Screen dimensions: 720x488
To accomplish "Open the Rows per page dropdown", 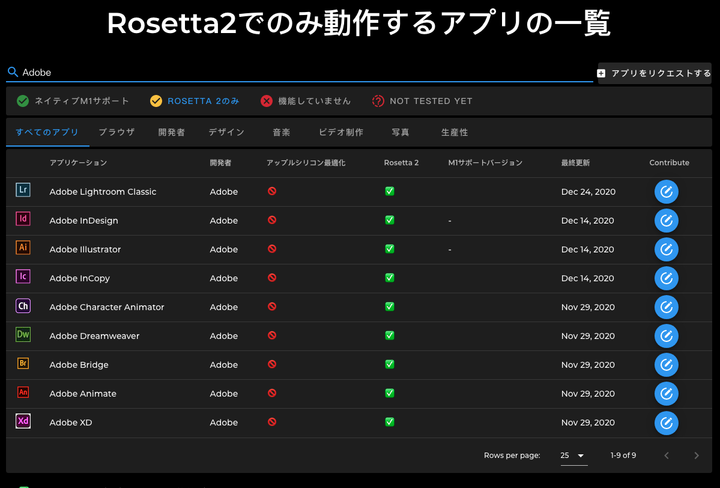I will point(574,455).
